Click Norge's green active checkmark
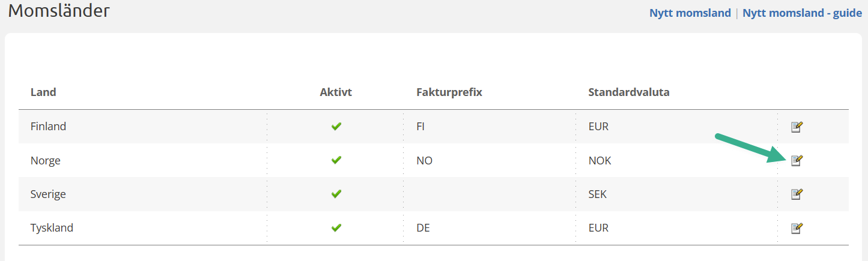This screenshot has height=261, width=868. (x=336, y=160)
